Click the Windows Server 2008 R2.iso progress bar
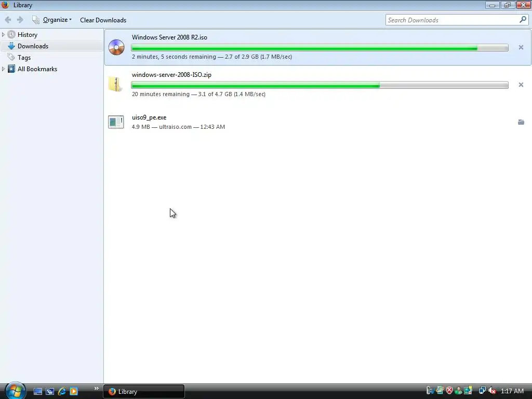 point(320,48)
